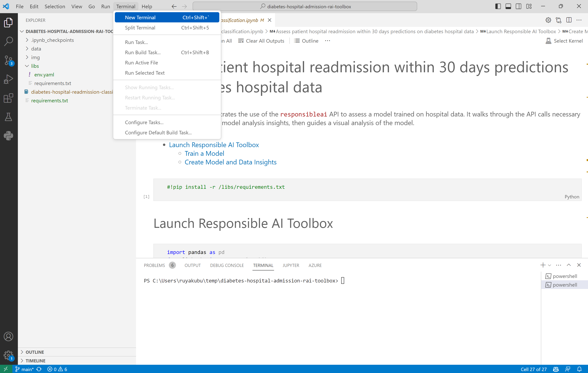Click the synchronize changes icon in status bar
Image resolution: width=588 pixels, height=373 pixels.
point(39,369)
